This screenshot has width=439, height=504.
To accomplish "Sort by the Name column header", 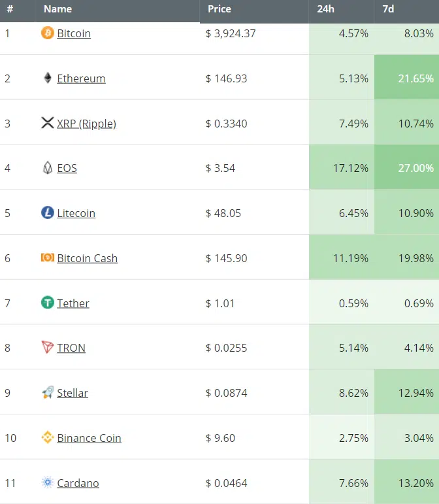I will click(x=57, y=9).
